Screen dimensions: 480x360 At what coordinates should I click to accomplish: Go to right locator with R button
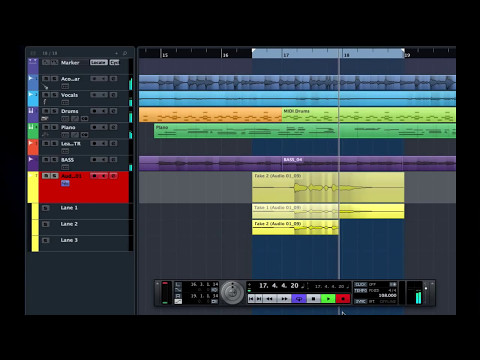178,296
